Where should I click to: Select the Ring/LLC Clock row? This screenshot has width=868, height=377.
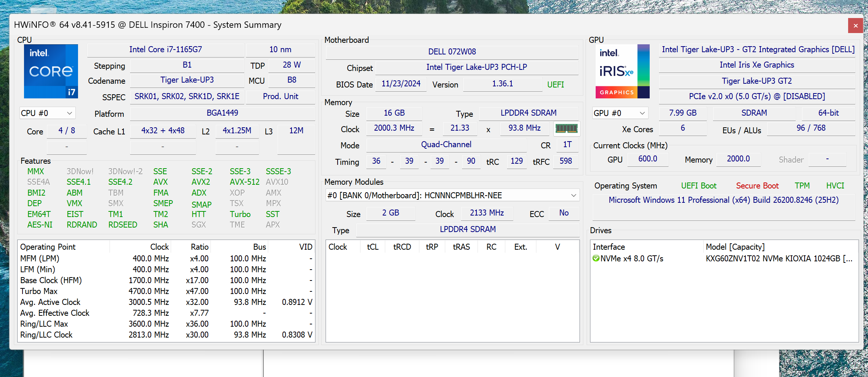166,335
